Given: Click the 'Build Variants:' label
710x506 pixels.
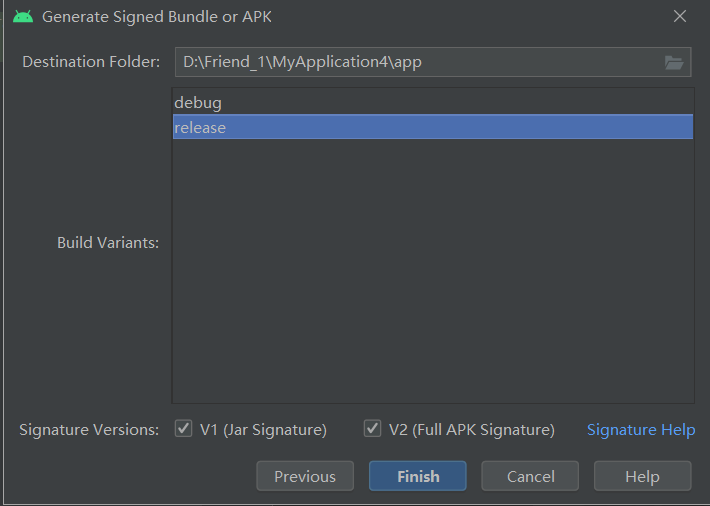Looking at the screenshot, I should pyautogui.click(x=108, y=242).
